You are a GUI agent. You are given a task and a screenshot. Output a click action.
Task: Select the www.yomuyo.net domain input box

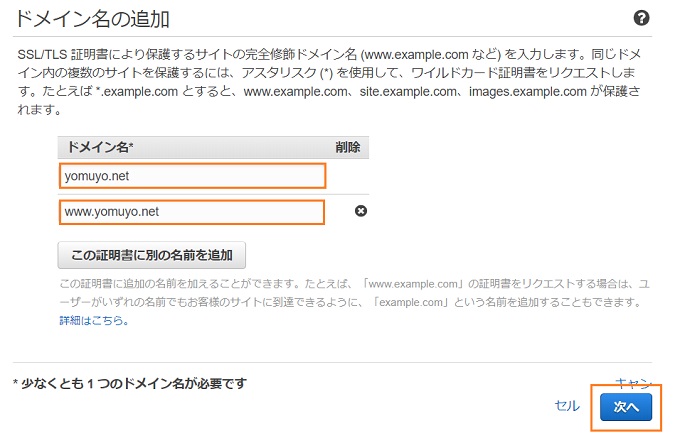[192, 212]
